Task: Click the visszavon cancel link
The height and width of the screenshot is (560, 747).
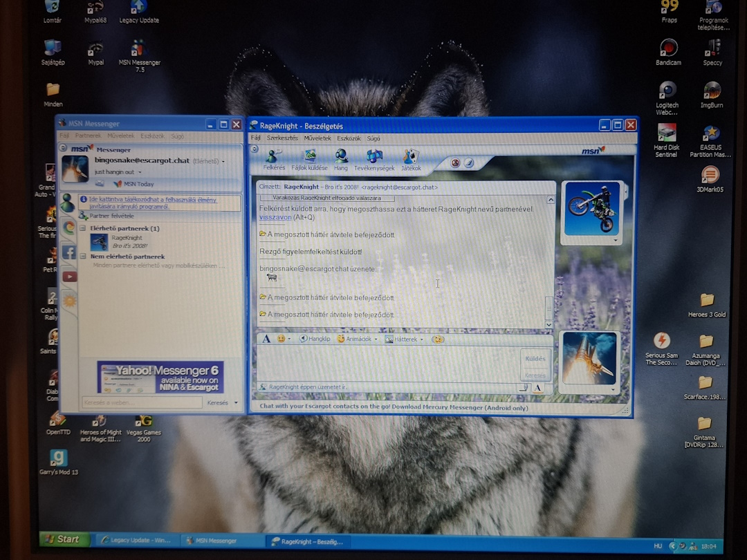Action: coord(275,217)
